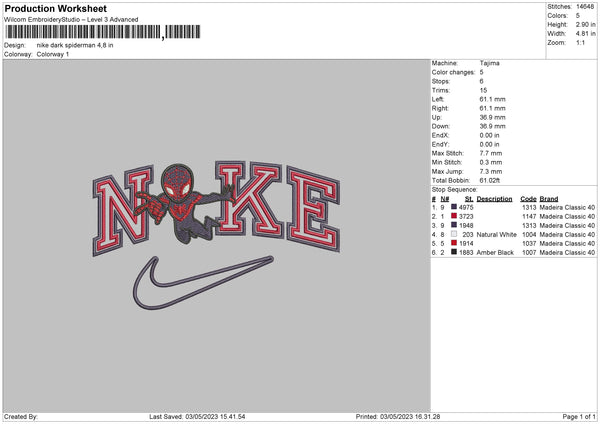The width and height of the screenshot is (600, 424).
Task: Click the Width value 4.81 in
Action: [585, 34]
